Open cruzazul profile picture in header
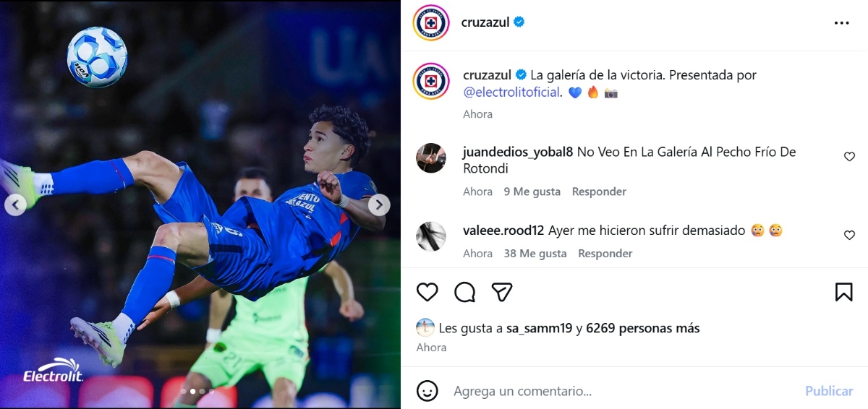The image size is (868, 409). (431, 22)
